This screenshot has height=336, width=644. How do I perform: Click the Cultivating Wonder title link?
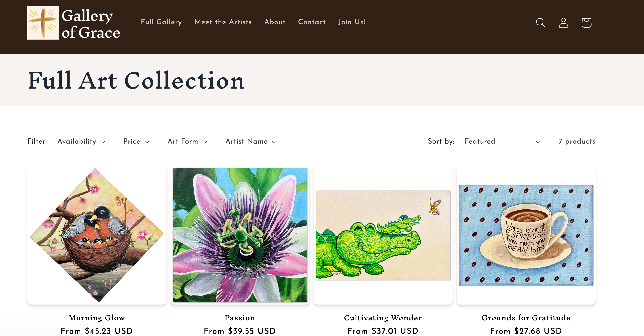click(383, 318)
